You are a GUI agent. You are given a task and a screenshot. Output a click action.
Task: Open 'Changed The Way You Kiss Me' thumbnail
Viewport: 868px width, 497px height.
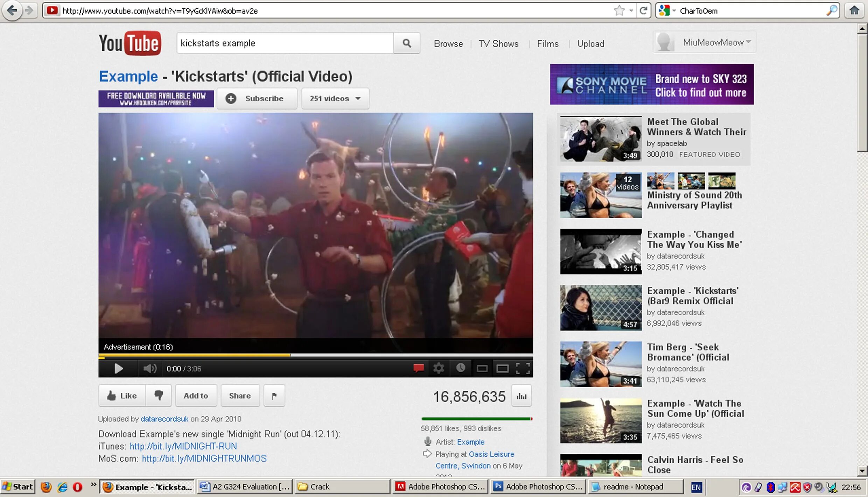click(x=601, y=251)
